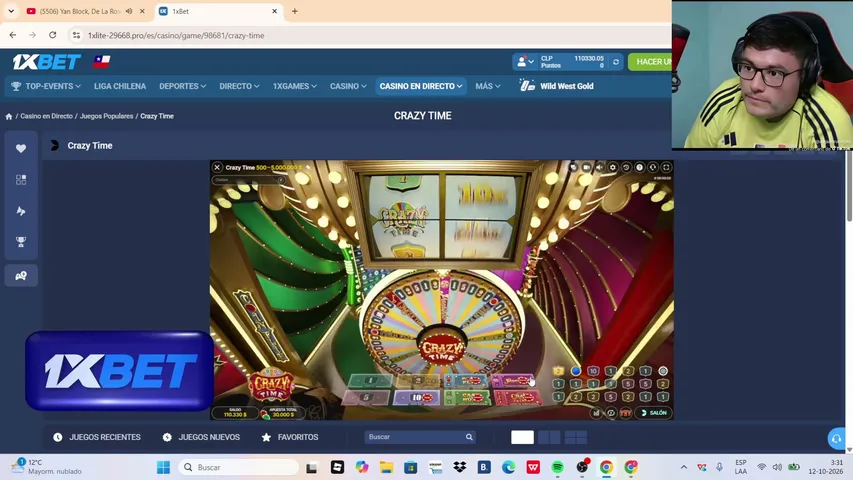Select two-window game layout
Image resolution: width=853 pixels, height=480 pixels.
click(x=549, y=437)
